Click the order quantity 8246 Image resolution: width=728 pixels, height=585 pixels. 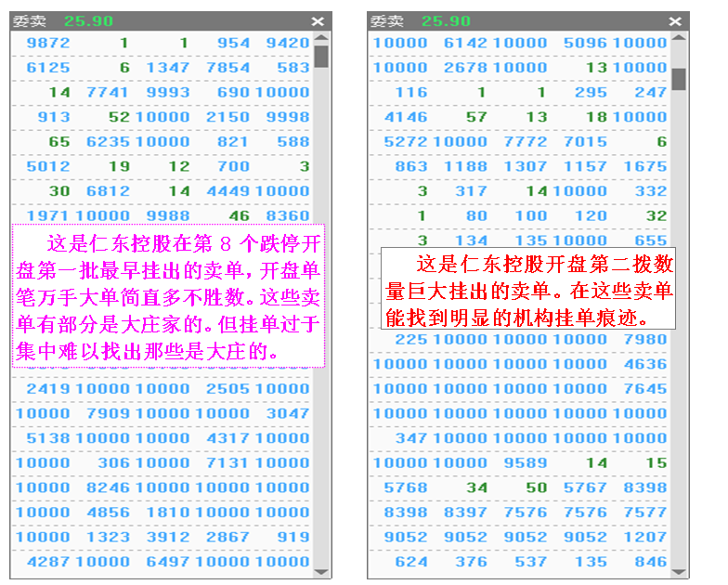click(x=108, y=487)
